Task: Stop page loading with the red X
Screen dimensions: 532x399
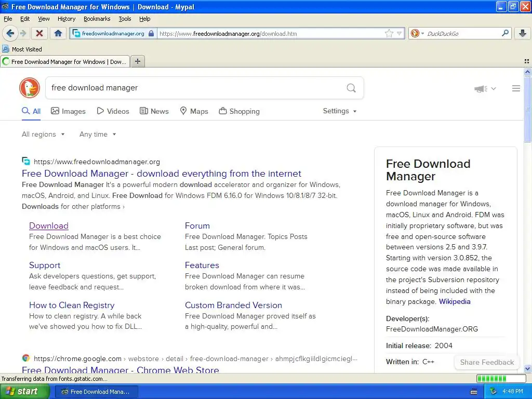Action: click(x=39, y=33)
